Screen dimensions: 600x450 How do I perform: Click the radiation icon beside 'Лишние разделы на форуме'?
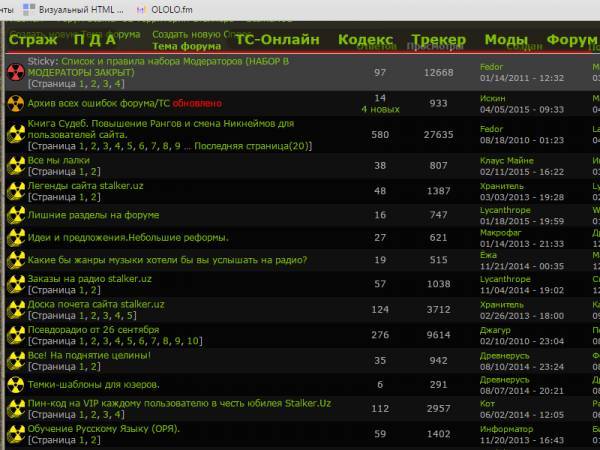(x=15, y=214)
